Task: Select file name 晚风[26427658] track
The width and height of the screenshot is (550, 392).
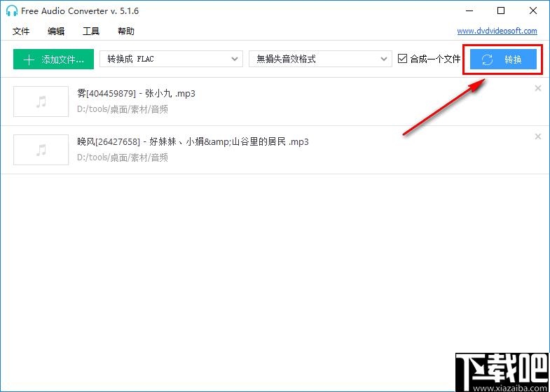Action: click(x=193, y=142)
